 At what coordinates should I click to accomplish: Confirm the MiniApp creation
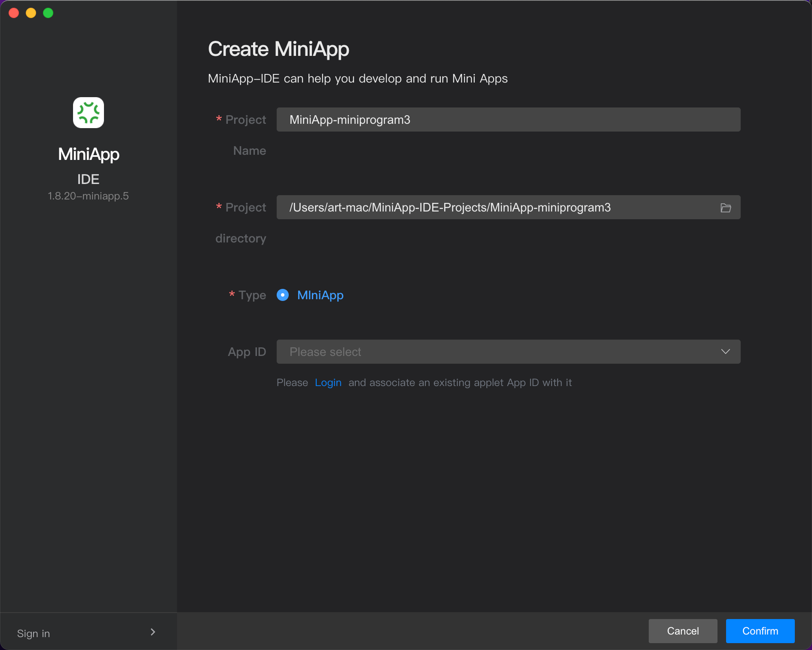[760, 631]
